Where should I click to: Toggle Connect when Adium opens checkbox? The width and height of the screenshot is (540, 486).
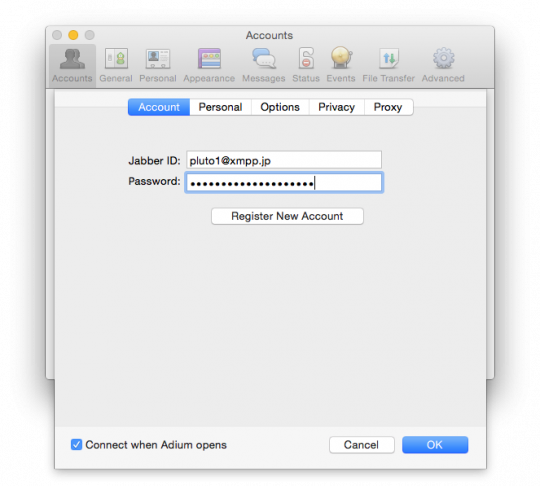pos(76,444)
